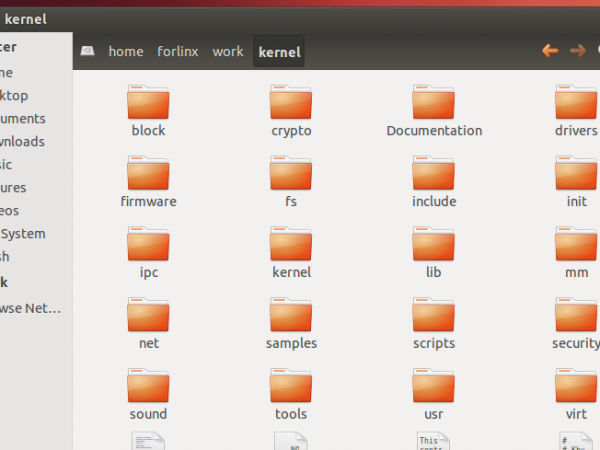Open the block folder
Viewport: 600px width, 450px height.
[x=148, y=103]
